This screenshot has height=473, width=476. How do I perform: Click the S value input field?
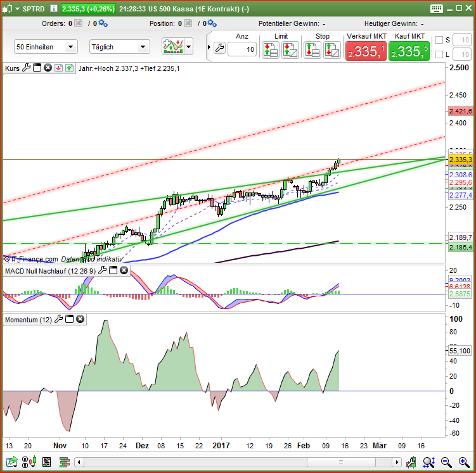tap(461, 40)
